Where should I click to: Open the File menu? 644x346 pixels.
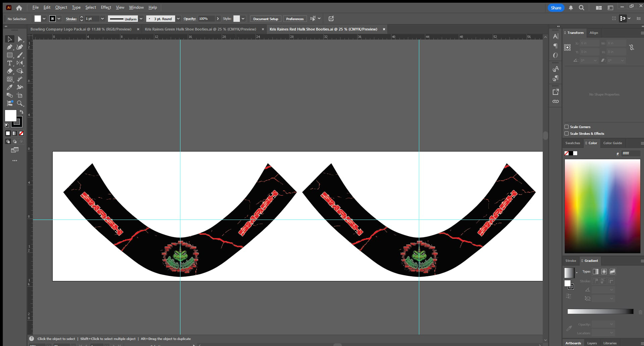36,7
